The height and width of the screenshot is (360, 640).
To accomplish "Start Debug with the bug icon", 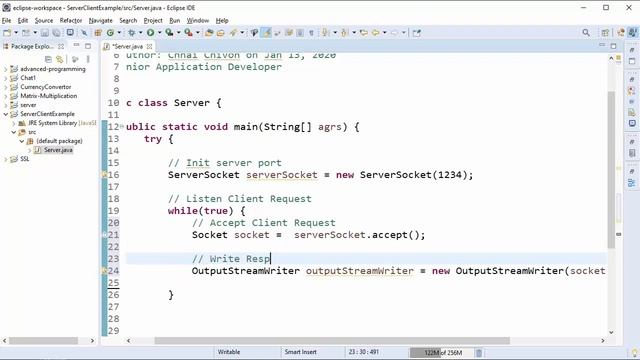I will tap(131, 33).
